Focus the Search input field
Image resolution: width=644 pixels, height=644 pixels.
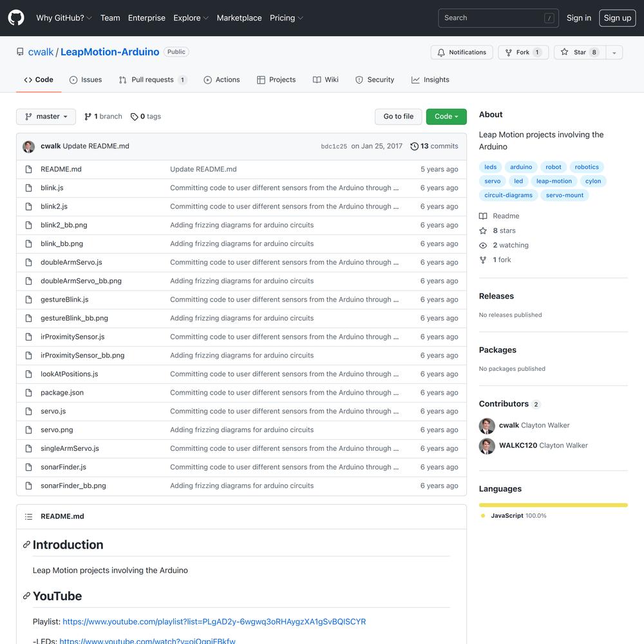pyautogui.click(x=498, y=18)
